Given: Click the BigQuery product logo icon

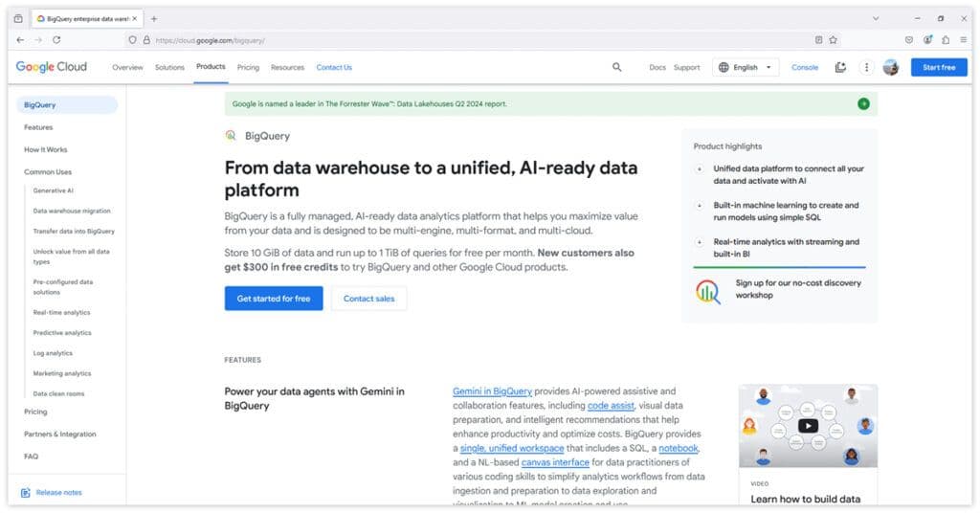Looking at the screenshot, I should click(231, 136).
